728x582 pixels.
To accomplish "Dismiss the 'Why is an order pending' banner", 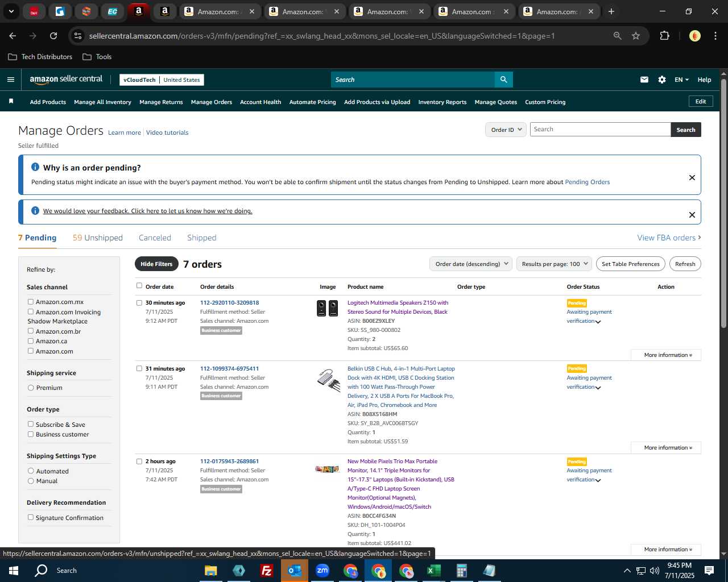I will pyautogui.click(x=692, y=177).
